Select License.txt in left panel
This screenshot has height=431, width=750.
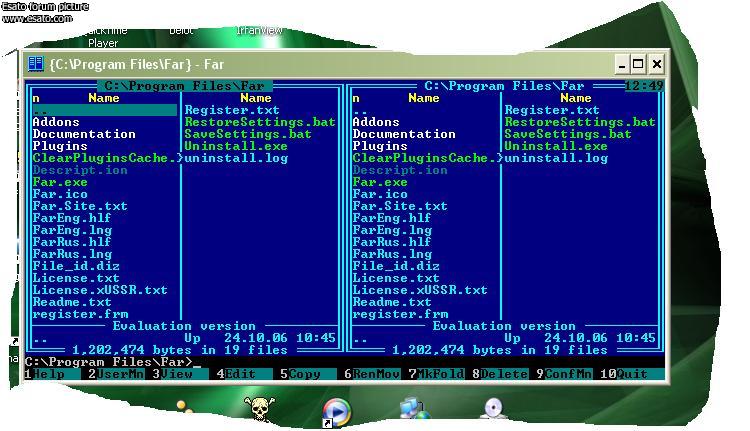pyautogui.click(x=76, y=278)
